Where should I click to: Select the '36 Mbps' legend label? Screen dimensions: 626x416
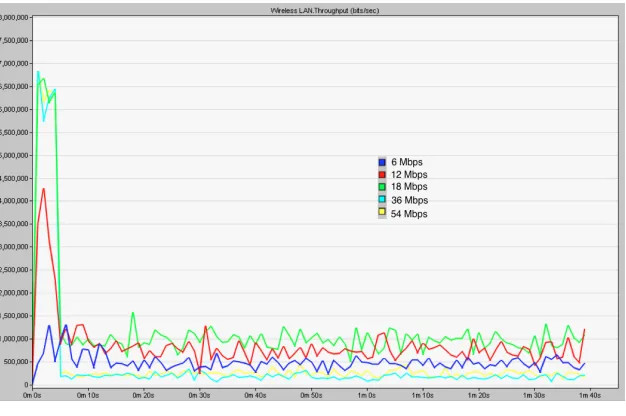point(410,200)
